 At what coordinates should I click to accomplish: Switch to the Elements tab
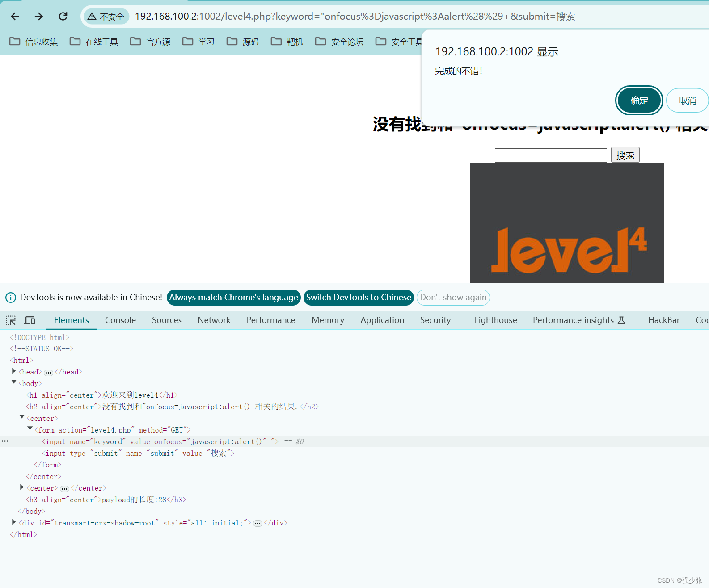(72, 320)
